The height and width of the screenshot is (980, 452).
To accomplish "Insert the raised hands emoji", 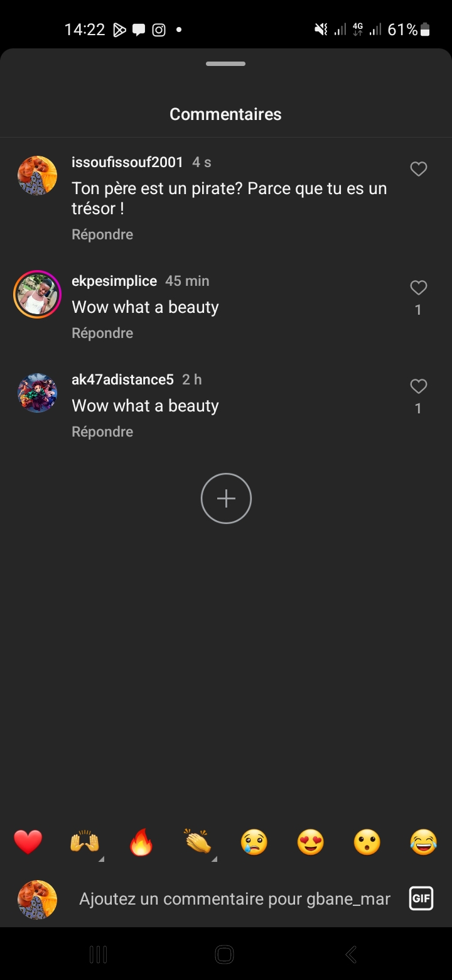I will 85,842.
